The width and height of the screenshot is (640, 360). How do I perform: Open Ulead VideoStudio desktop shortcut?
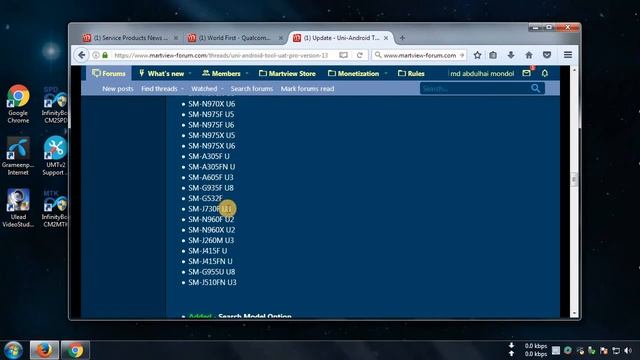coord(18,208)
